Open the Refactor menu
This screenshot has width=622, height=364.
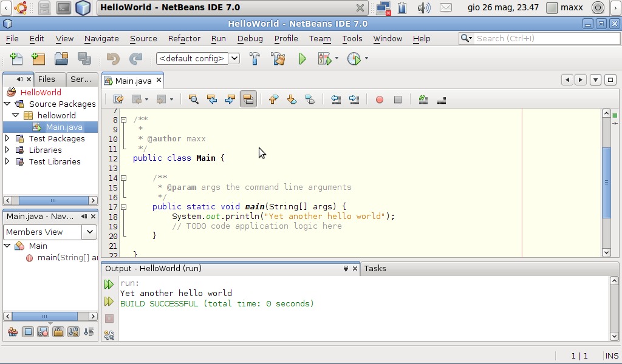click(184, 38)
